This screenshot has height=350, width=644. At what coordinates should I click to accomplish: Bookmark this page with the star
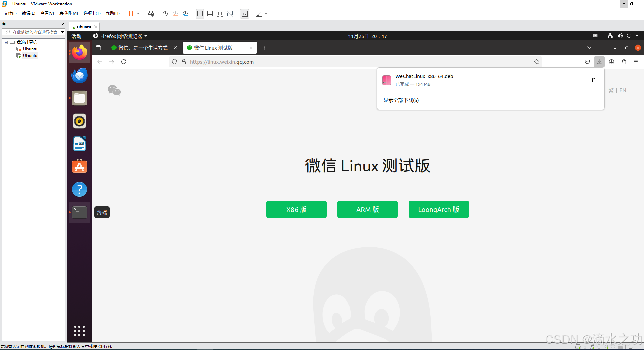(537, 62)
